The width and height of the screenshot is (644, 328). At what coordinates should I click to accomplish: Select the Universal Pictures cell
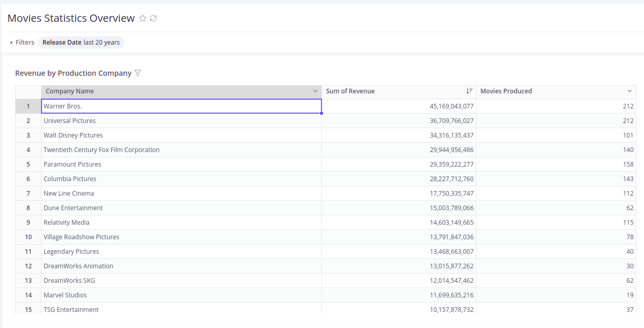pyautogui.click(x=181, y=120)
